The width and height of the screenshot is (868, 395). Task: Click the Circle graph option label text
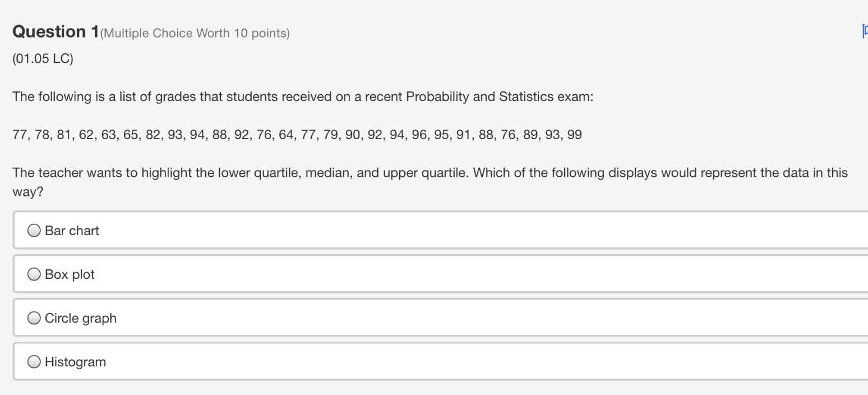tap(80, 318)
